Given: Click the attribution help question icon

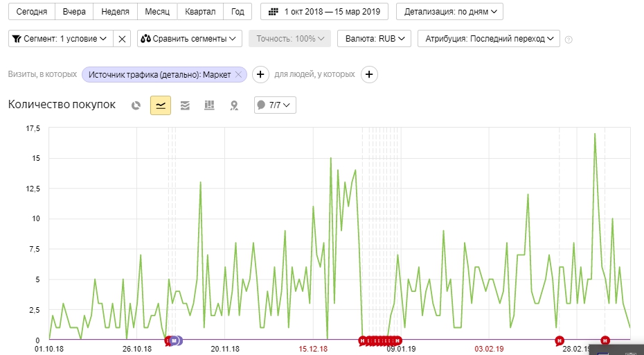Looking at the screenshot, I should tap(569, 40).
